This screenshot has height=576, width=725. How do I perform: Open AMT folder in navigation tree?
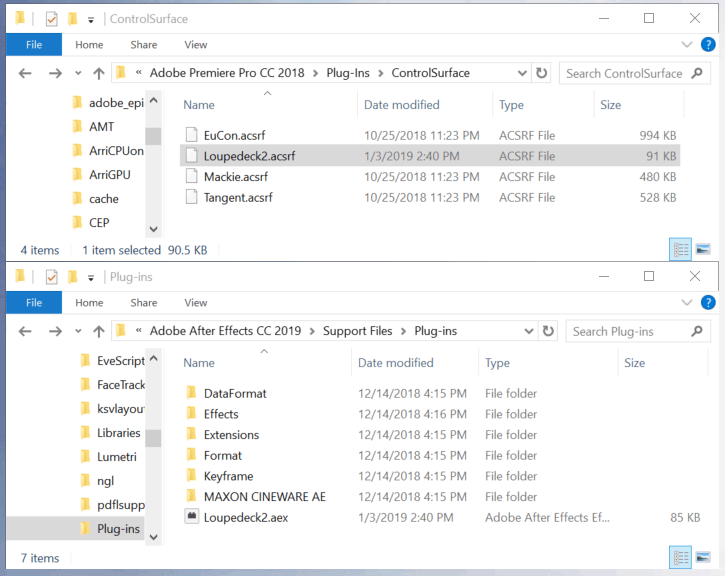click(x=93, y=127)
